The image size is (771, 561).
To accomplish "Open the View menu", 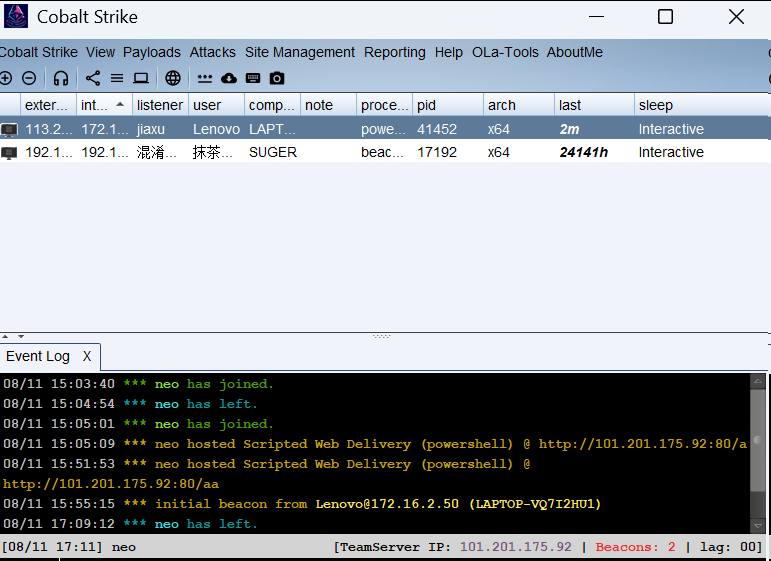I will [x=100, y=52].
